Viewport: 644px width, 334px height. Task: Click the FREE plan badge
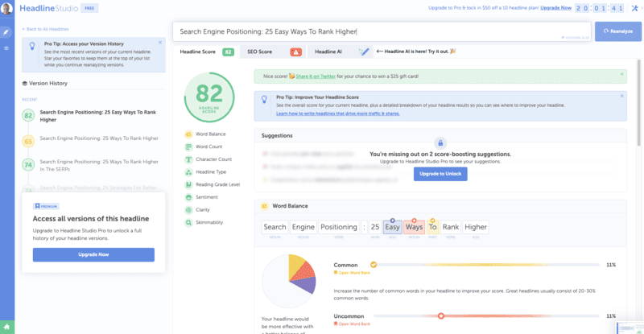89,8
